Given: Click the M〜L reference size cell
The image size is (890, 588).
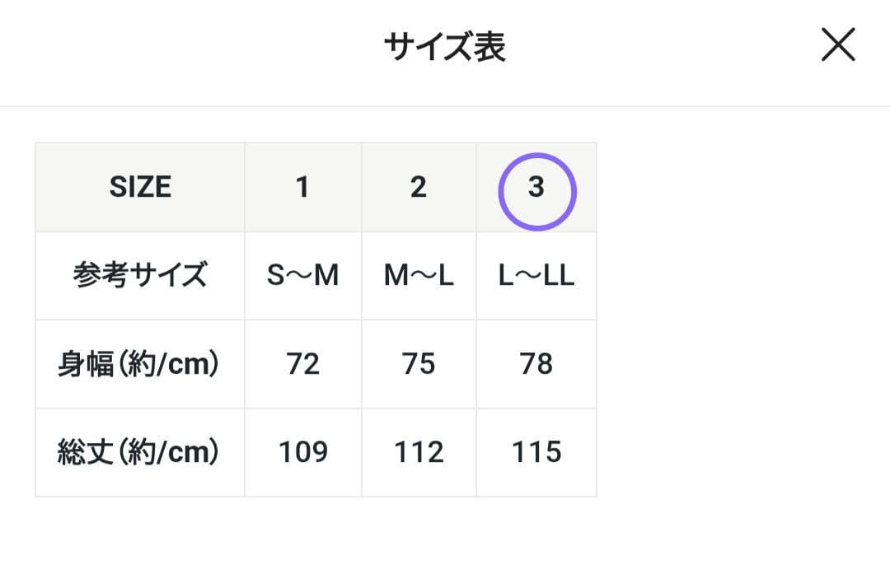Looking at the screenshot, I should point(419,276).
